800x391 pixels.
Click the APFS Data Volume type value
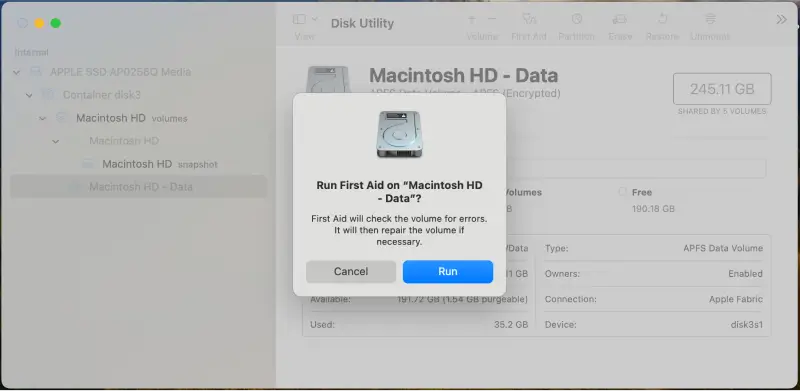723,249
